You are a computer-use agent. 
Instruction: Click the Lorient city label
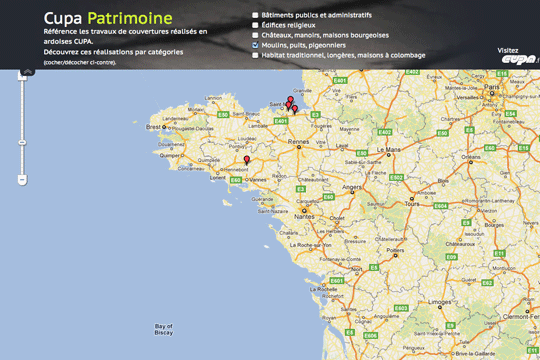coord(218,178)
